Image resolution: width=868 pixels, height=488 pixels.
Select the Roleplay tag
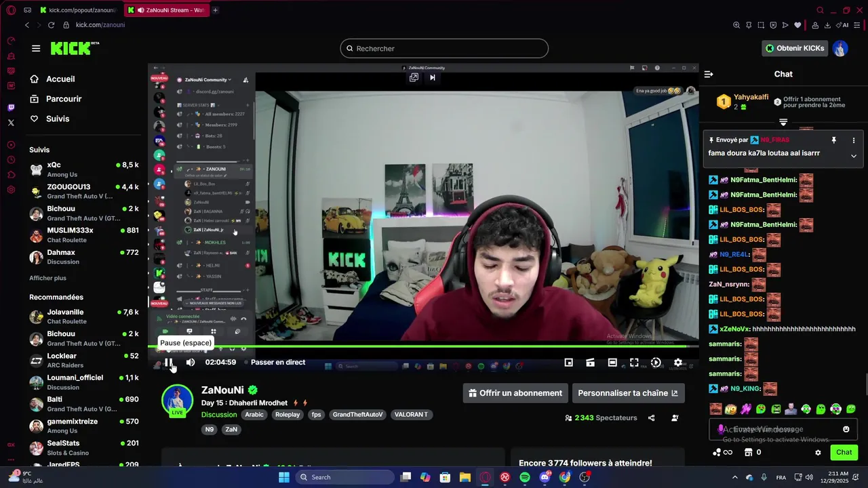pyautogui.click(x=288, y=415)
